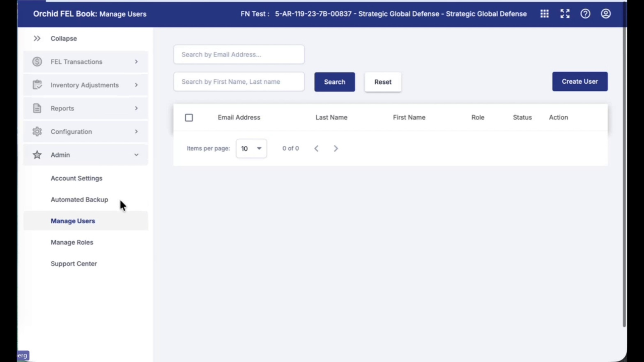
Task: Click the Status column header
Action: [x=522, y=117]
